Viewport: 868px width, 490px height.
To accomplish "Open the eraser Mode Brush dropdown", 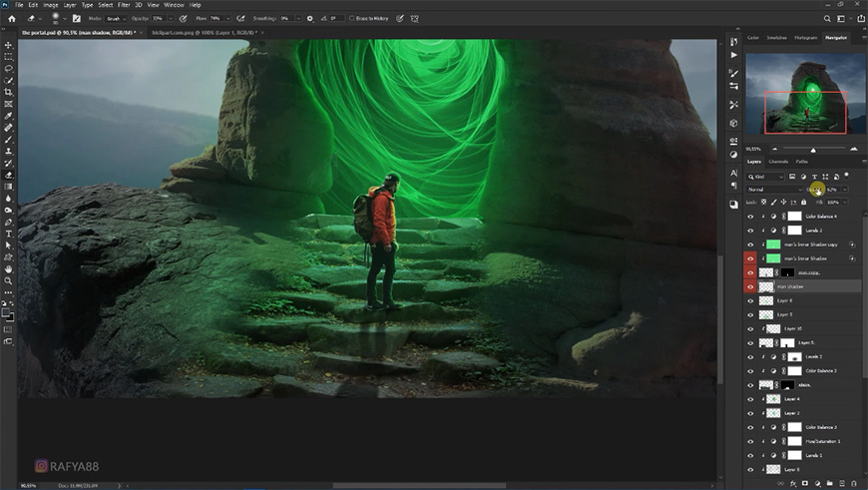I will 115,18.
